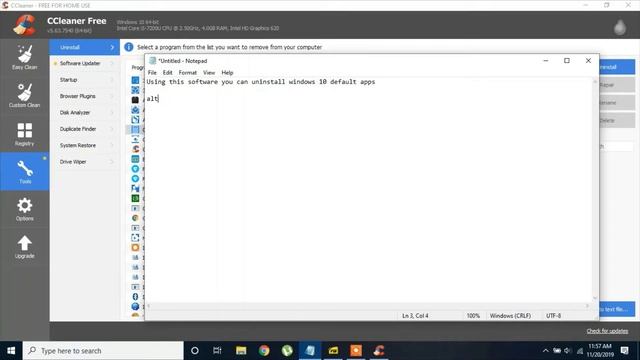Screen dimensions: 640x360
Task: Click the Repair button in CCleaner
Action: 617,85
